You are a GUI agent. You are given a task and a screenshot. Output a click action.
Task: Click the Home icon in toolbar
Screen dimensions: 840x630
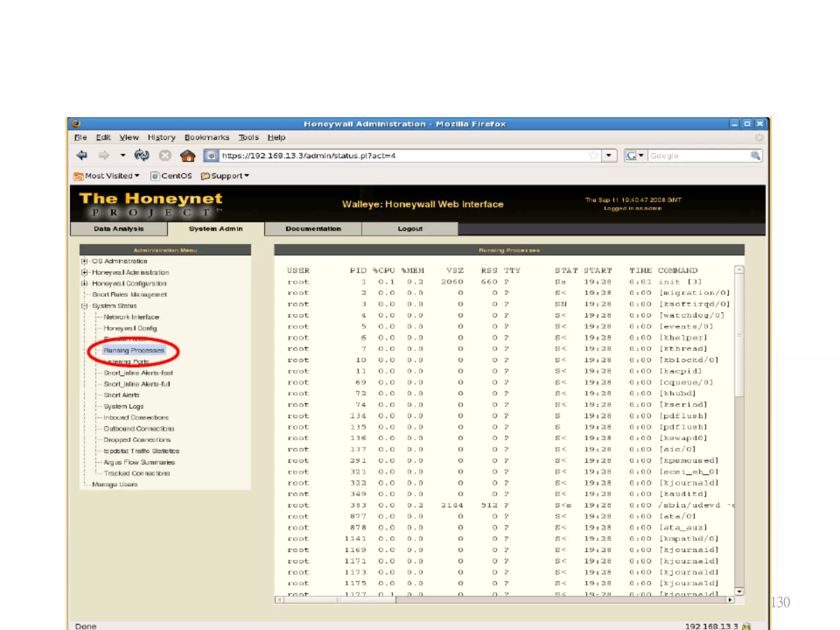187,156
